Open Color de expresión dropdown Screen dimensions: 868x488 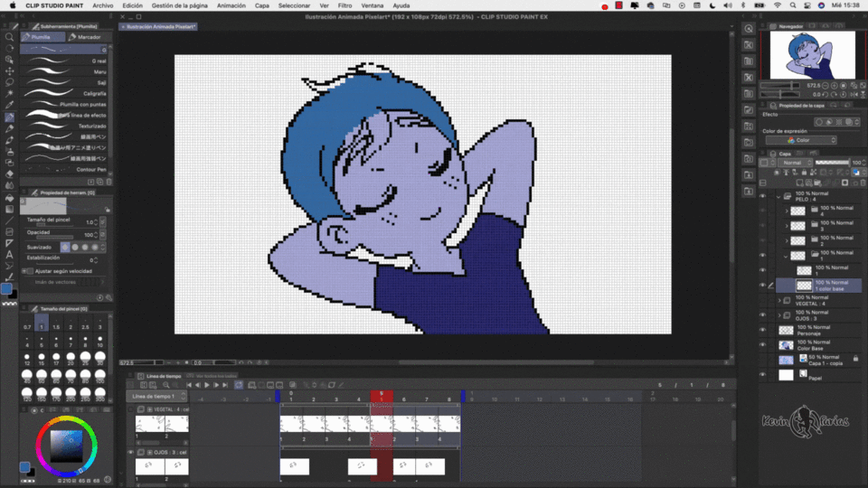point(800,140)
